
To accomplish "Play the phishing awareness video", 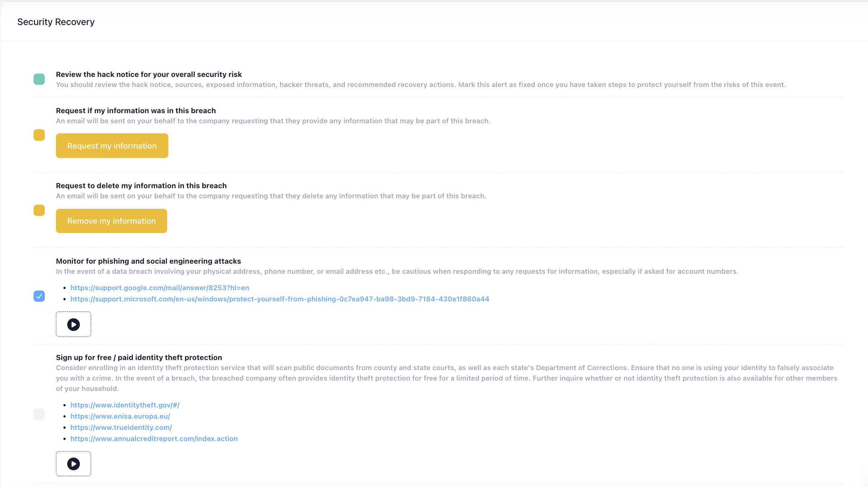I will click(x=73, y=324).
